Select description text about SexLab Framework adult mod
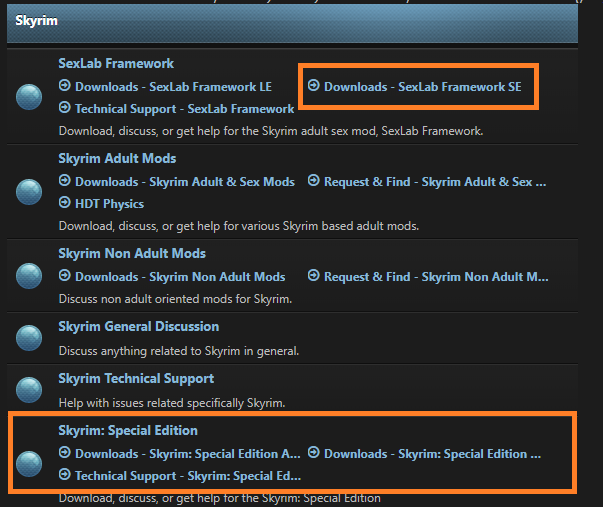Viewport: 603px width, 507px height. pyautogui.click(x=271, y=131)
